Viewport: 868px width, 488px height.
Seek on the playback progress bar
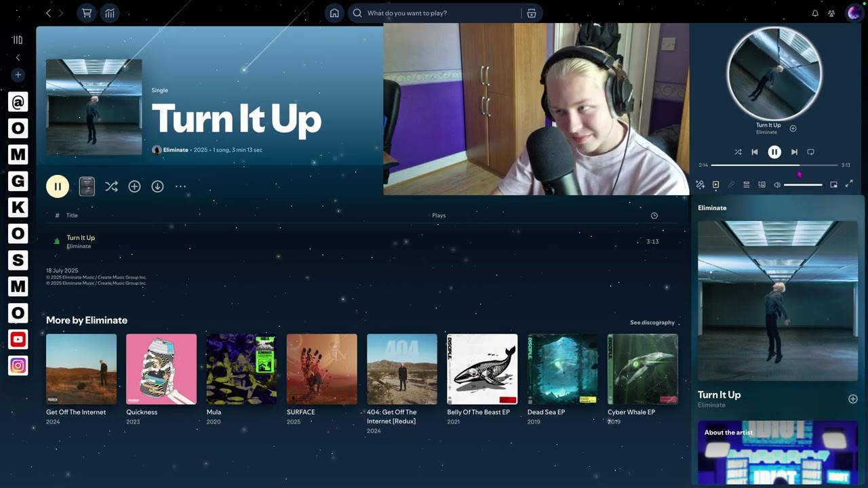point(774,165)
